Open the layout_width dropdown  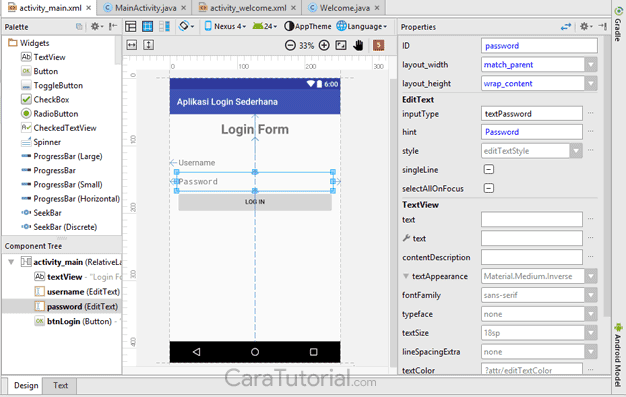[591, 64]
